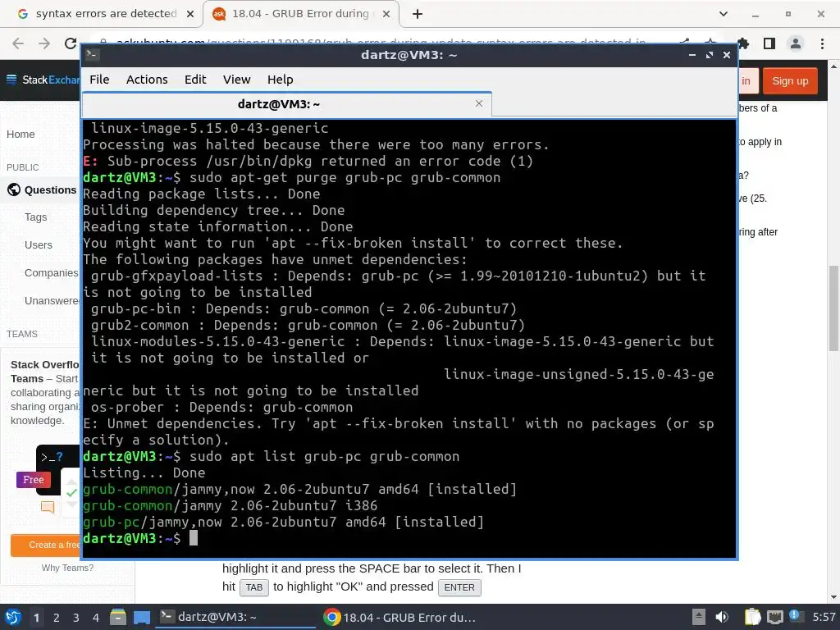Go to Home in the left sidebar

tap(21, 134)
